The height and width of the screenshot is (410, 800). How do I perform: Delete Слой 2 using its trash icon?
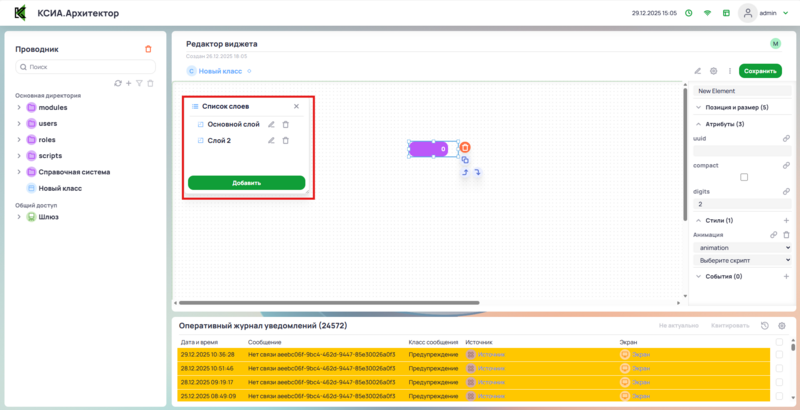coord(286,140)
